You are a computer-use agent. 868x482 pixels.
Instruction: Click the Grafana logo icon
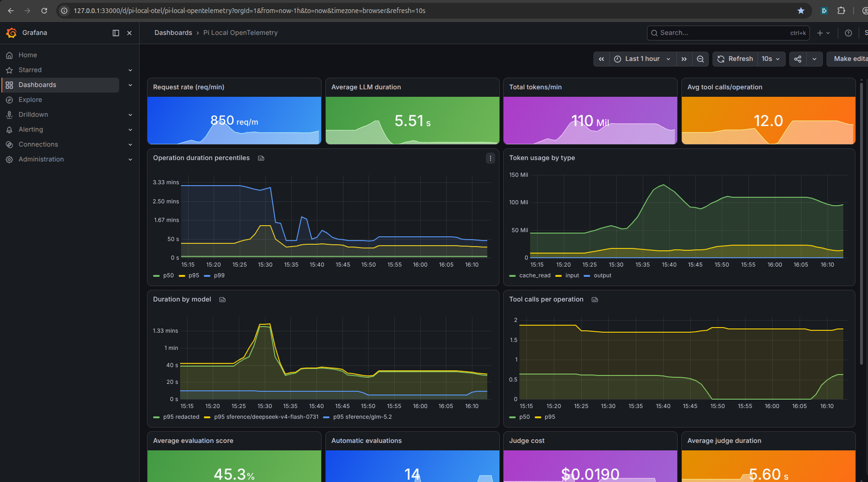pyautogui.click(x=11, y=33)
